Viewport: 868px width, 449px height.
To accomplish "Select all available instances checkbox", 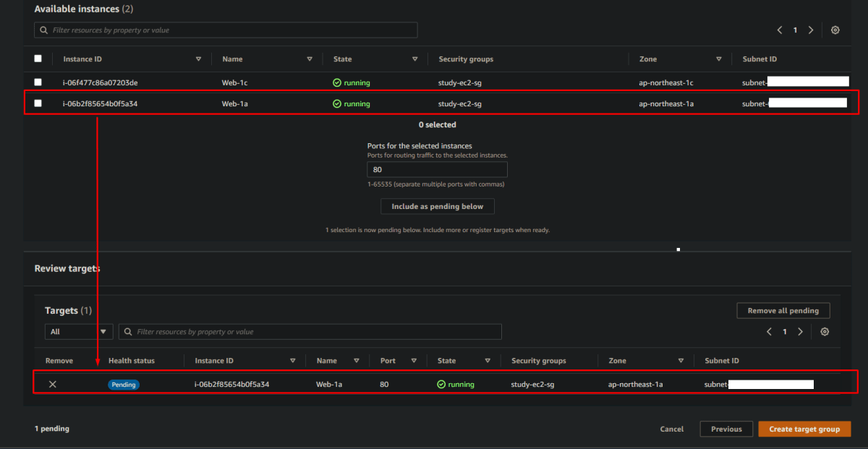I will (38, 59).
